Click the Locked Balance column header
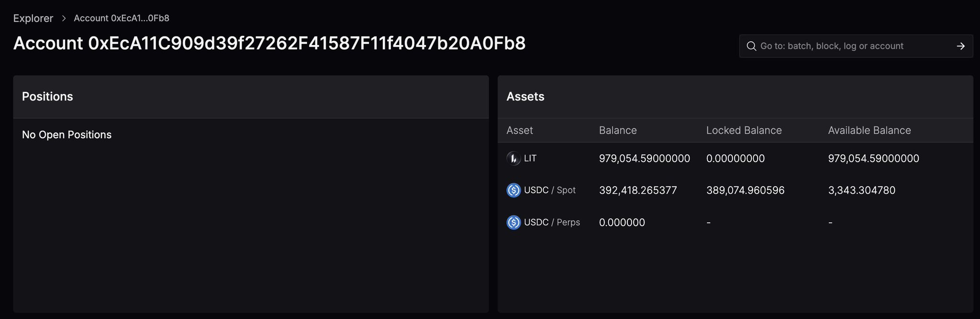This screenshot has width=980, height=319. pyautogui.click(x=744, y=131)
